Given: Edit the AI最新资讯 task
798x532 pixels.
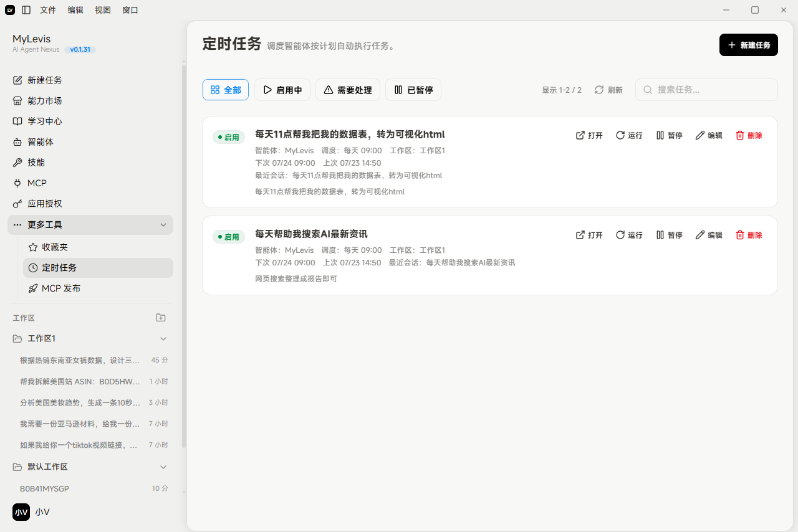Looking at the screenshot, I should [709, 235].
